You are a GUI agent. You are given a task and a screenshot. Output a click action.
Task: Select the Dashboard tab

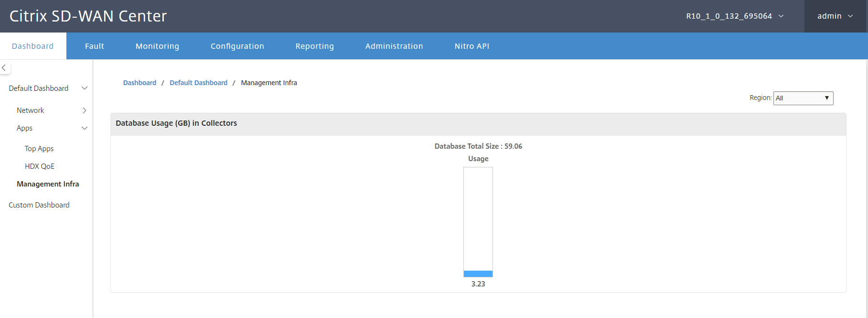tap(33, 46)
